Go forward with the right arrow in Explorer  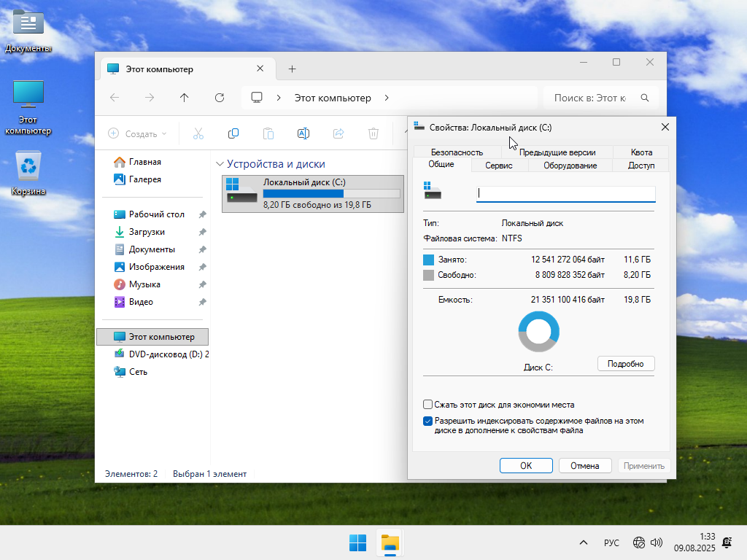click(150, 98)
